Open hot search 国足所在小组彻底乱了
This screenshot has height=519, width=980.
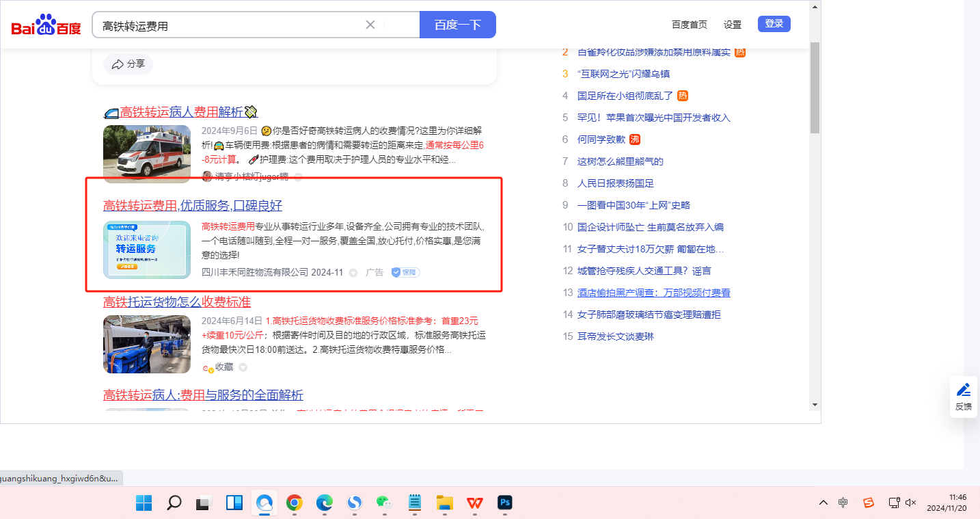[625, 96]
